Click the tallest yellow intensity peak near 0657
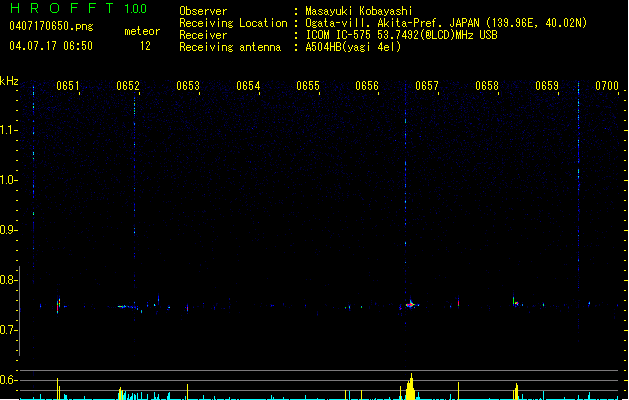Screen dimensions: 629x400 [x=410, y=387]
